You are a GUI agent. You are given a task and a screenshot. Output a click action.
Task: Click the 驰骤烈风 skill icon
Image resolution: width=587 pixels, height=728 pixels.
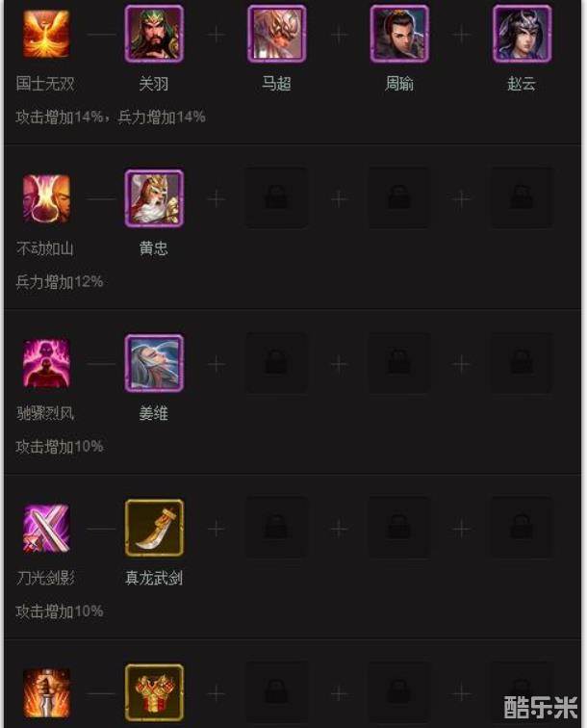coord(46,364)
